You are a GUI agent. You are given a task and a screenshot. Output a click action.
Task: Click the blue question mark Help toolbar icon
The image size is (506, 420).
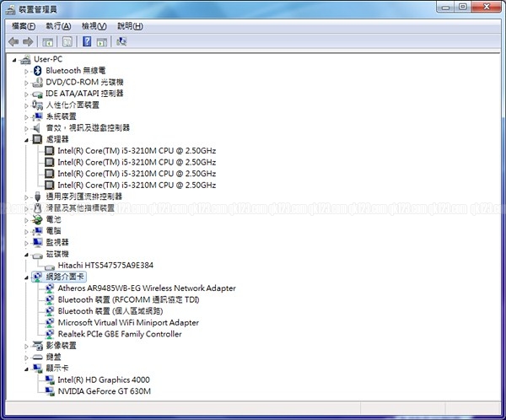coord(87,41)
